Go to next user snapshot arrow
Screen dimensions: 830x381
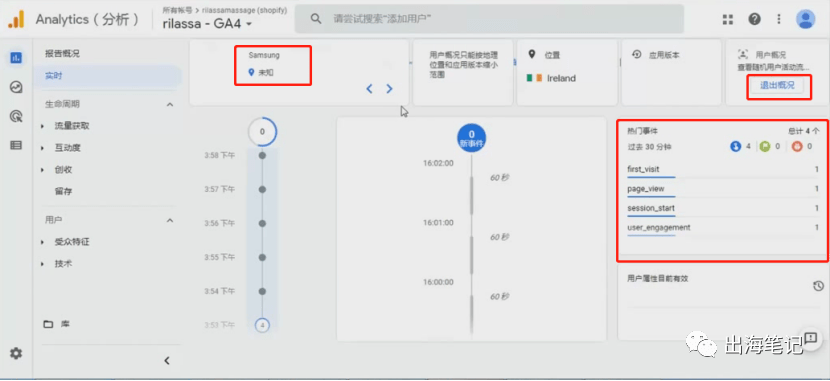click(389, 89)
